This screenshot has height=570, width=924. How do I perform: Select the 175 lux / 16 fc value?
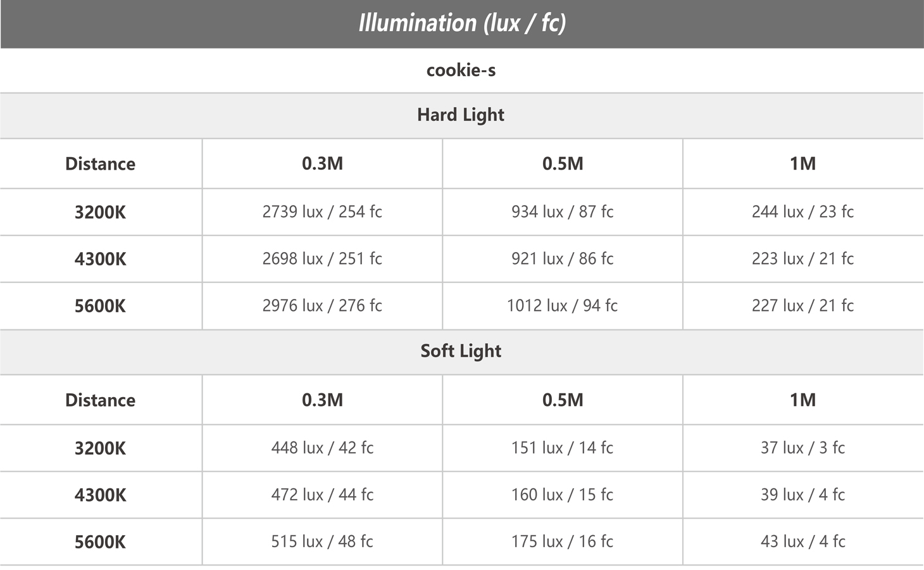tap(563, 541)
